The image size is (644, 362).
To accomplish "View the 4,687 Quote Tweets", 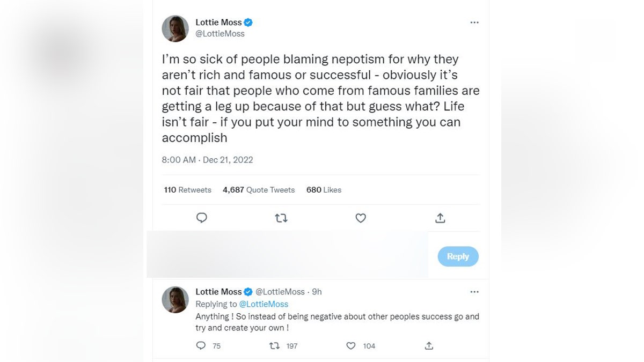I will (259, 190).
